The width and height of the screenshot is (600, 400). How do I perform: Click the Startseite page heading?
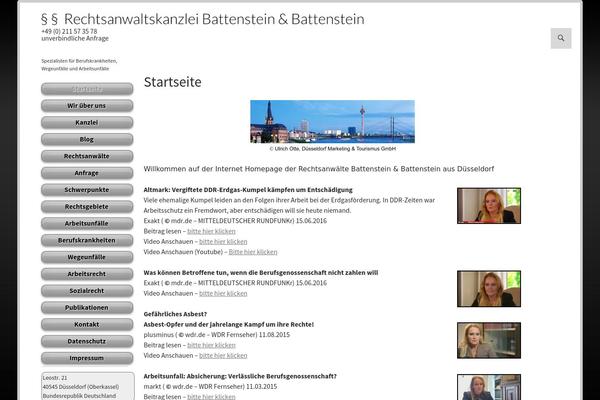[173, 82]
